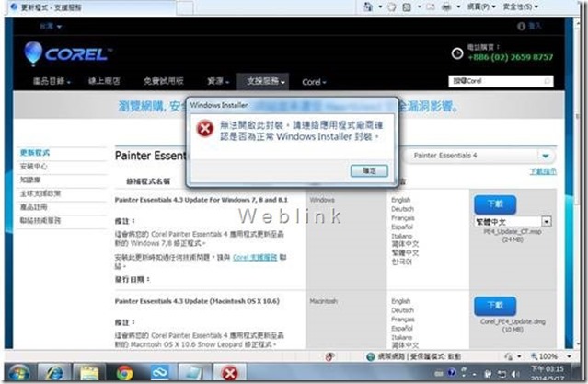Open 知識庫 in the left sidebar
588x384 pixels.
click(30, 180)
